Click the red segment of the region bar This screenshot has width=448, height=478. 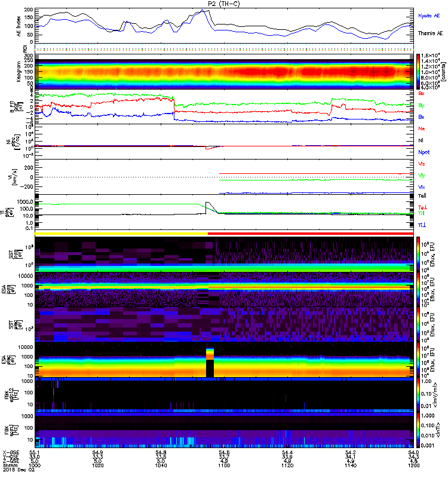[x=311, y=234]
